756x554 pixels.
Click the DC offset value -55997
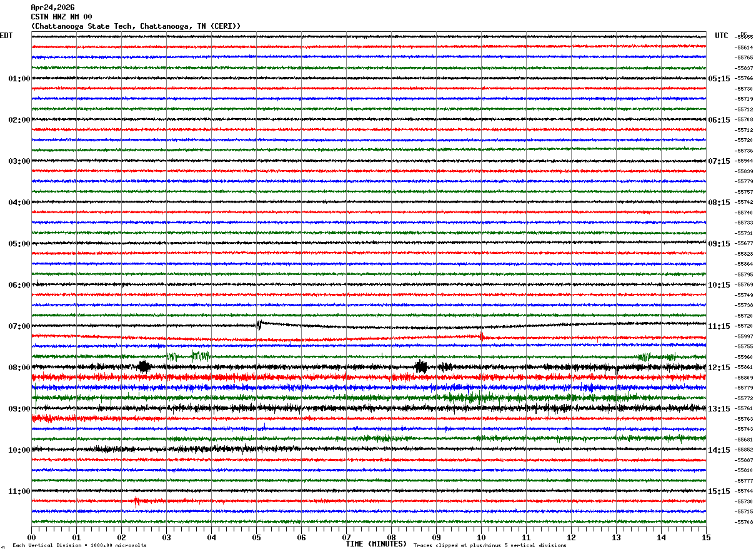(744, 337)
